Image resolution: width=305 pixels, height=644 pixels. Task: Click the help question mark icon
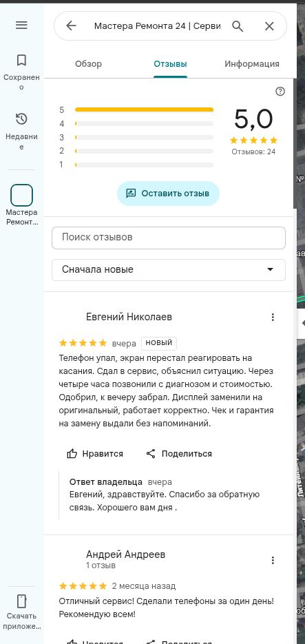(280, 91)
